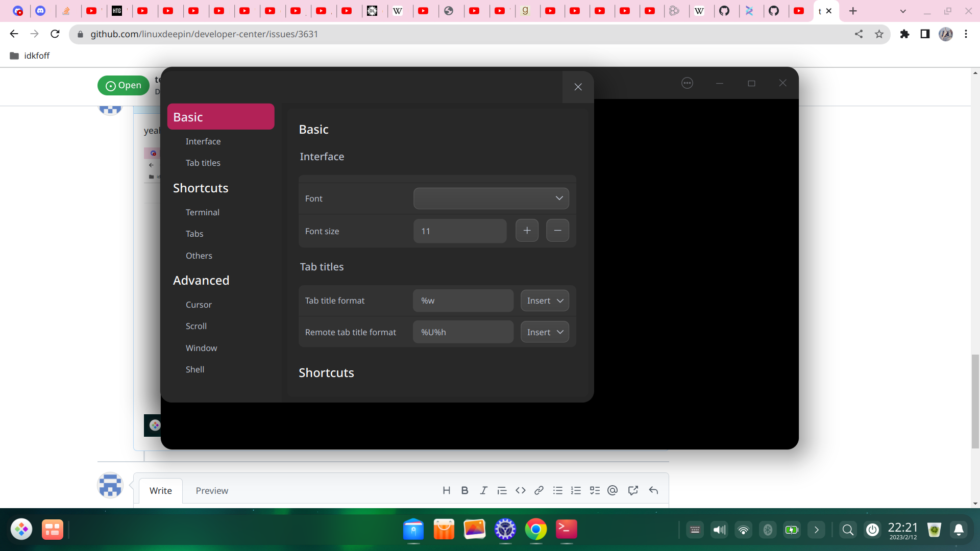Insert a code block in the comment
The width and height of the screenshot is (980, 551).
521,490
